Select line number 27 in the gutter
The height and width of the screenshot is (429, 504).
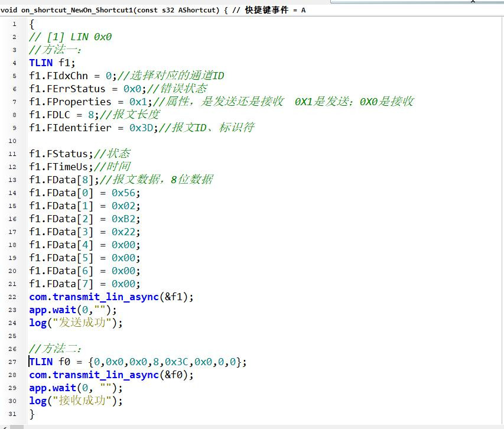click(12, 362)
